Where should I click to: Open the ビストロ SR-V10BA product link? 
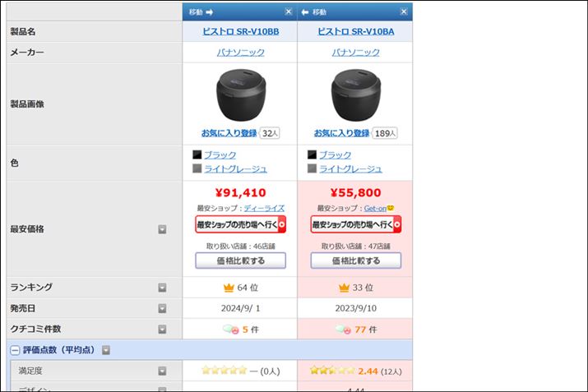pyautogui.click(x=355, y=31)
